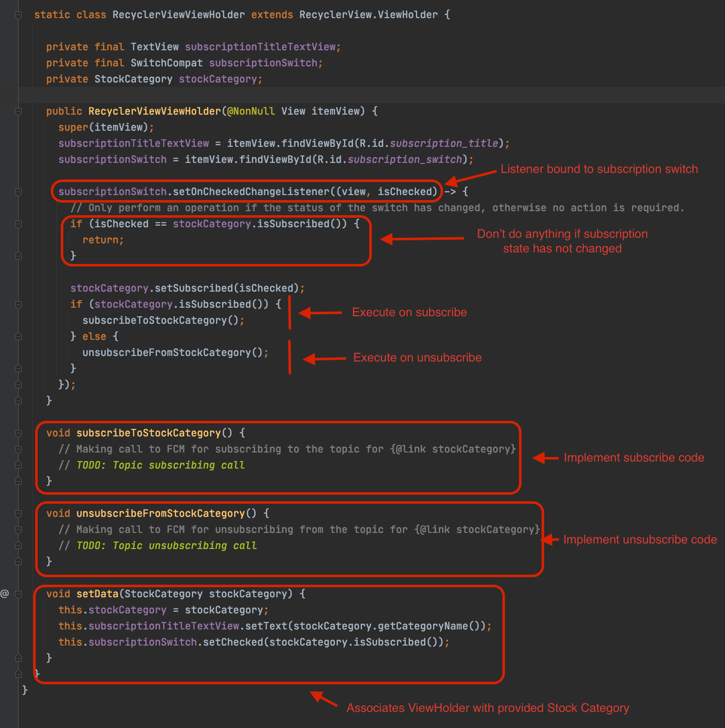725x728 pixels.
Task: Place cursor on TODO Topic unsubscribing call
Action: tap(166, 545)
